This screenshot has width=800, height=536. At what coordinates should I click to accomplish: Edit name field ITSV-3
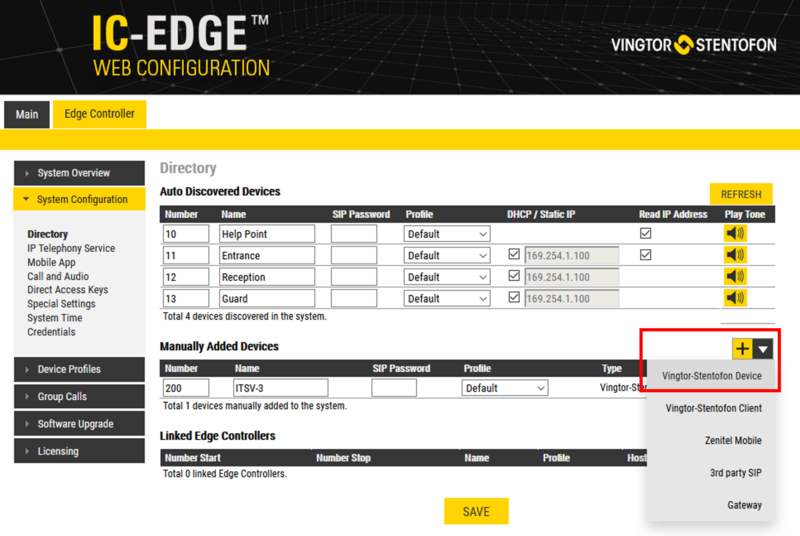280,388
